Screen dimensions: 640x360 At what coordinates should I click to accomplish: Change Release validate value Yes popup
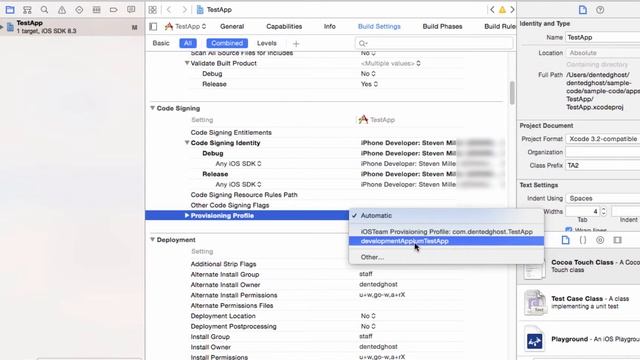[x=369, y=84]
